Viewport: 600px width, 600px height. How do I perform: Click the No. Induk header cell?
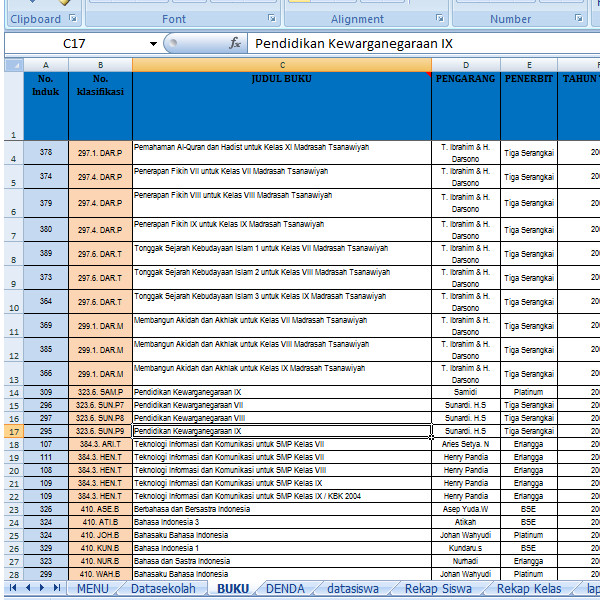[46, 106]
